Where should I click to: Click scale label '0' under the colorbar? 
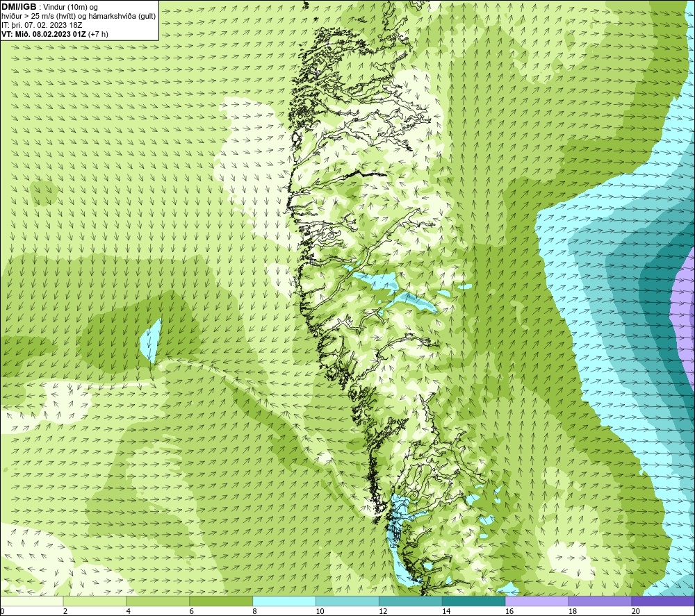pyautogui.click(x=2, y=612)
